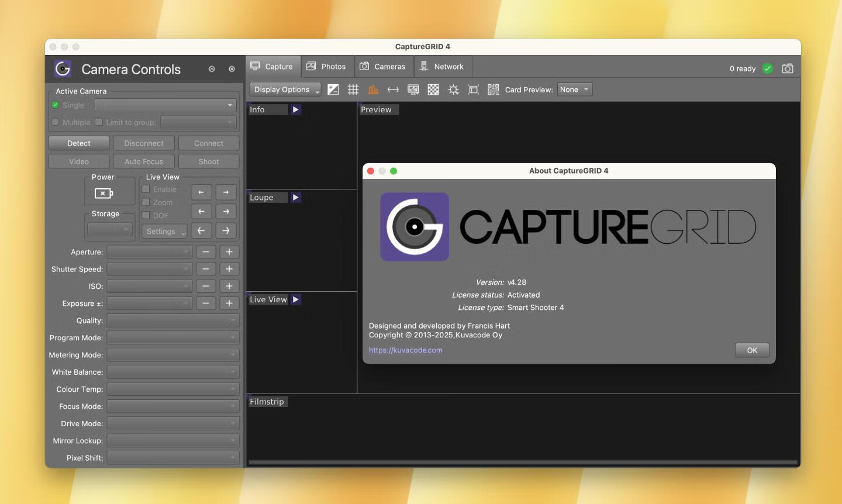Increase Shutter Speed with the plus stepper
The height and width of the screenshot is (504, 842).
click(229, 269)
